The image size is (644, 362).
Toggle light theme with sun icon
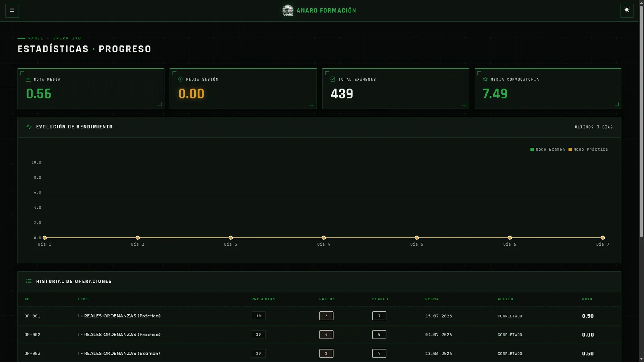627,10
